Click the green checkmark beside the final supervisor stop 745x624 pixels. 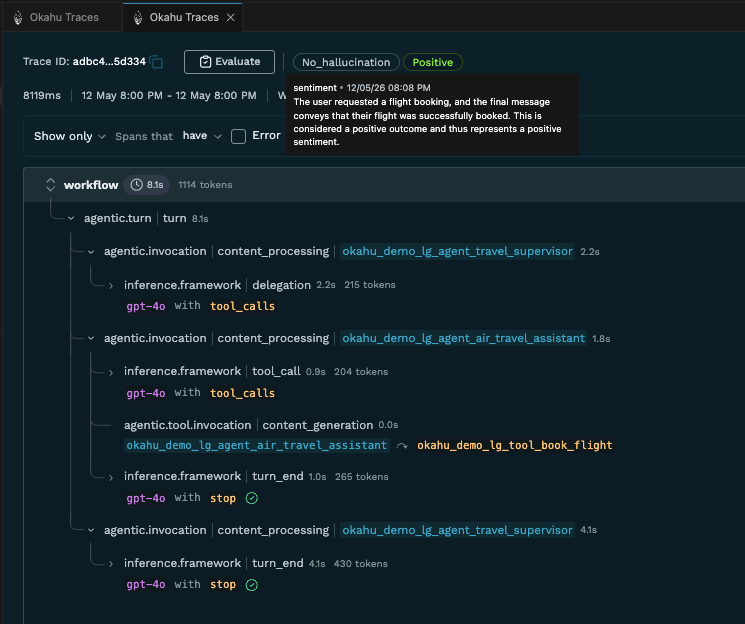click(252, 585)
